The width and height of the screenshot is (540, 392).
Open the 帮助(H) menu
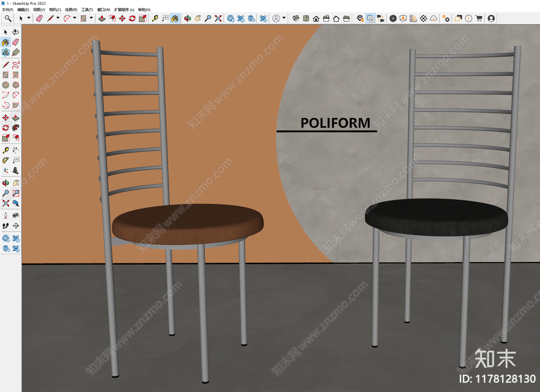coord(144,10)
